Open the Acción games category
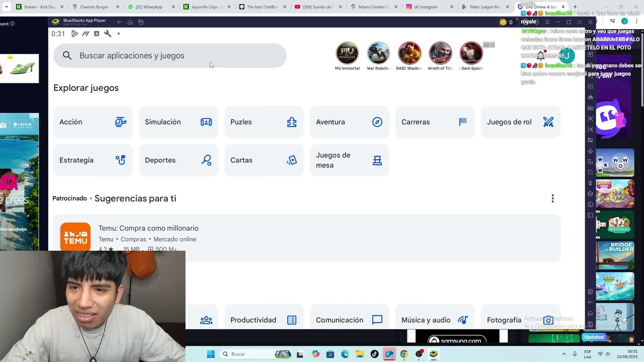 (x=93, y=122)
